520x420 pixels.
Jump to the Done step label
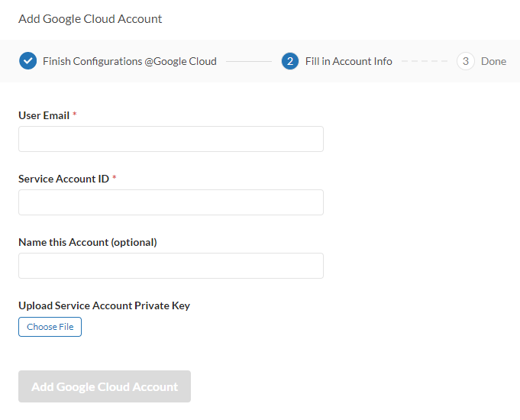point(493,61)
